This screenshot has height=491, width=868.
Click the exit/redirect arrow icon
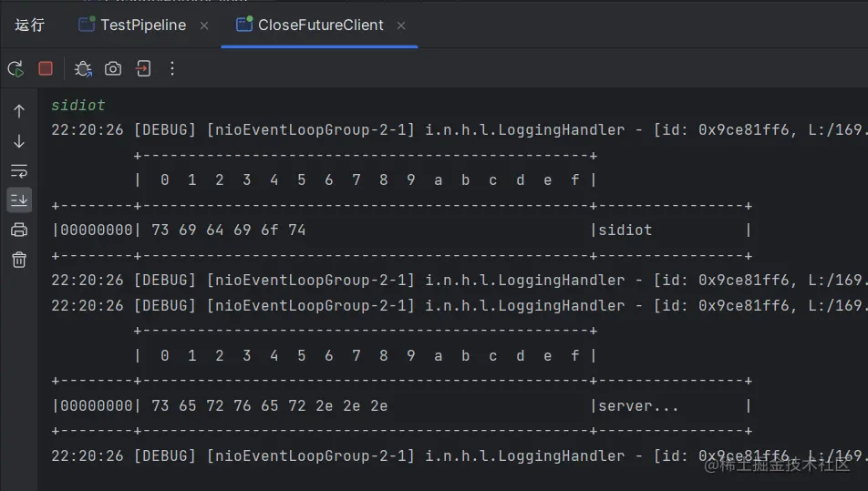pos(143,68)
